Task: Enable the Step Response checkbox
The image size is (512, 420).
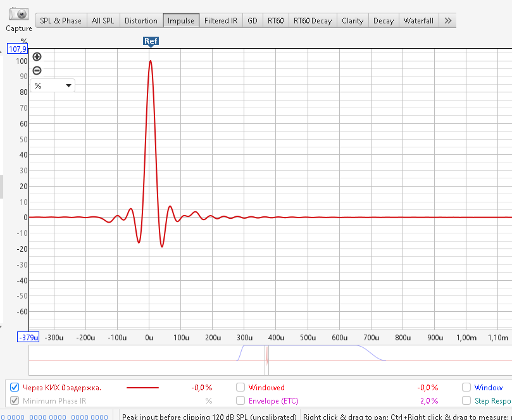Action: coord(466,400)
